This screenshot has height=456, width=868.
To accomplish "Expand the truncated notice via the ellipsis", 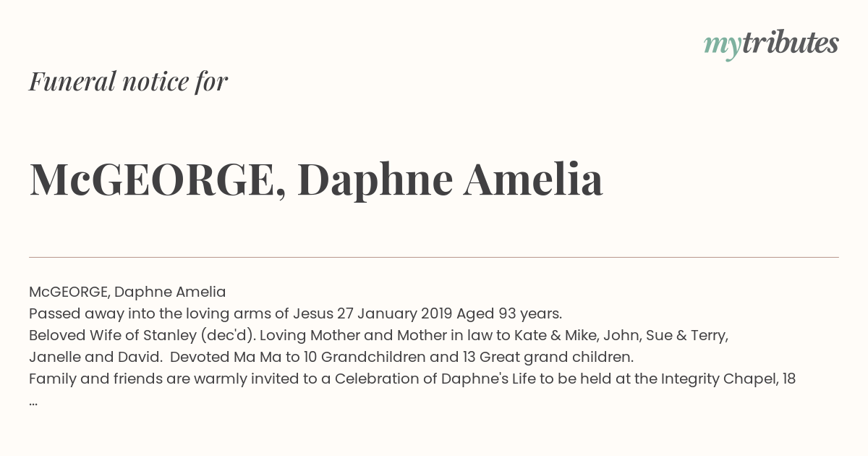I will tap(33, 402).
